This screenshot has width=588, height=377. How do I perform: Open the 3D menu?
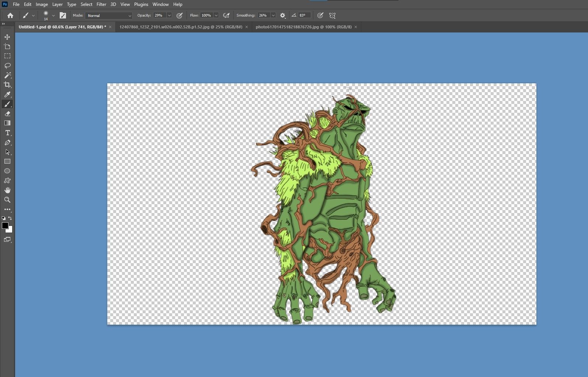point(113,4)
